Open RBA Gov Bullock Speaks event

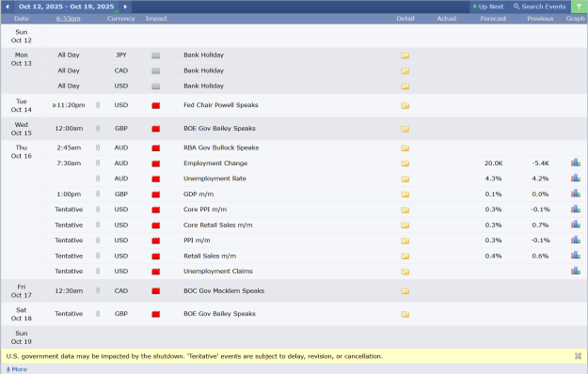[221, 148]
